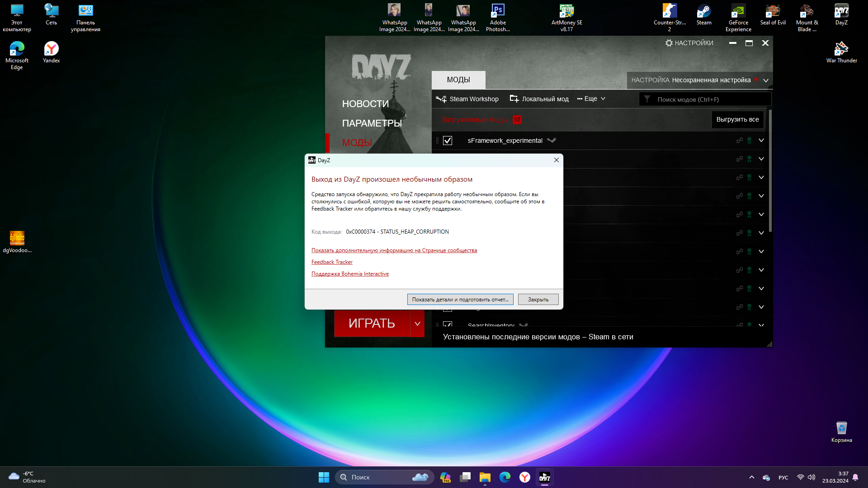
Task: Select the Counter-Strike 2 desktop icon
Action: click(x=670, y=18)
